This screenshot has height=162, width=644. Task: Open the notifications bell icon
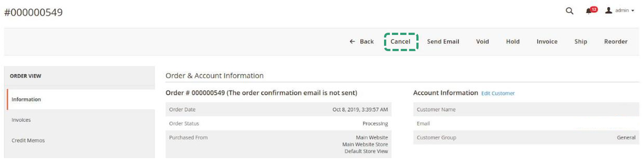(589, 11)
